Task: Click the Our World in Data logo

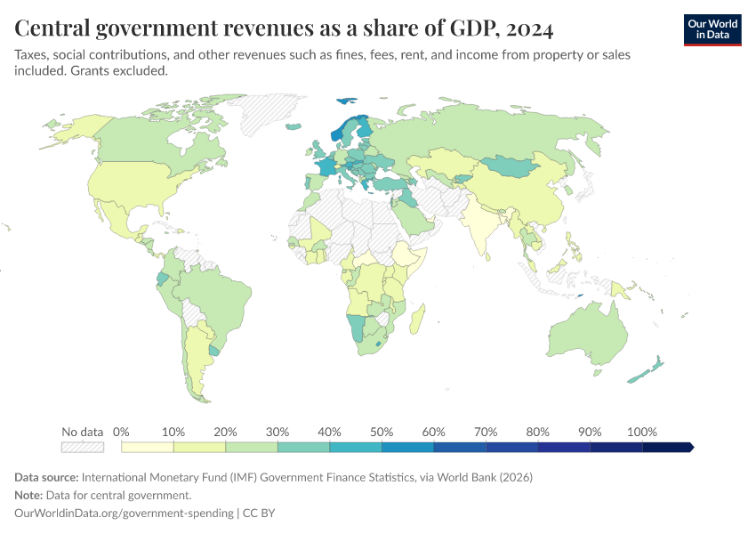Action: point(712,29)
